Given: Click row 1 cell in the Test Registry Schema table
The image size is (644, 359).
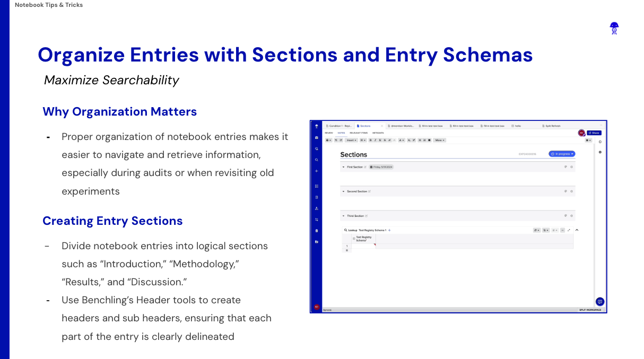Looking at the screenshot, I should (x=363, y=246).
